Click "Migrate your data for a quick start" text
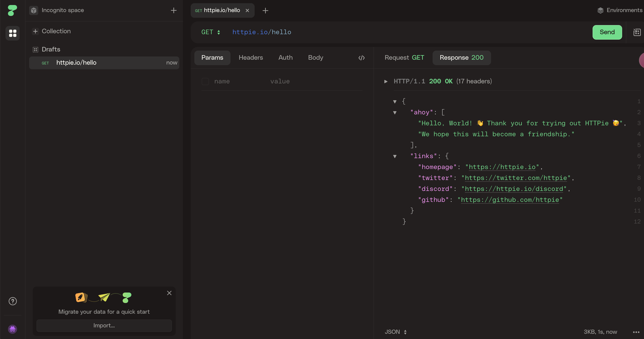This screenshot has height=339, width=644. pos(104,312)
